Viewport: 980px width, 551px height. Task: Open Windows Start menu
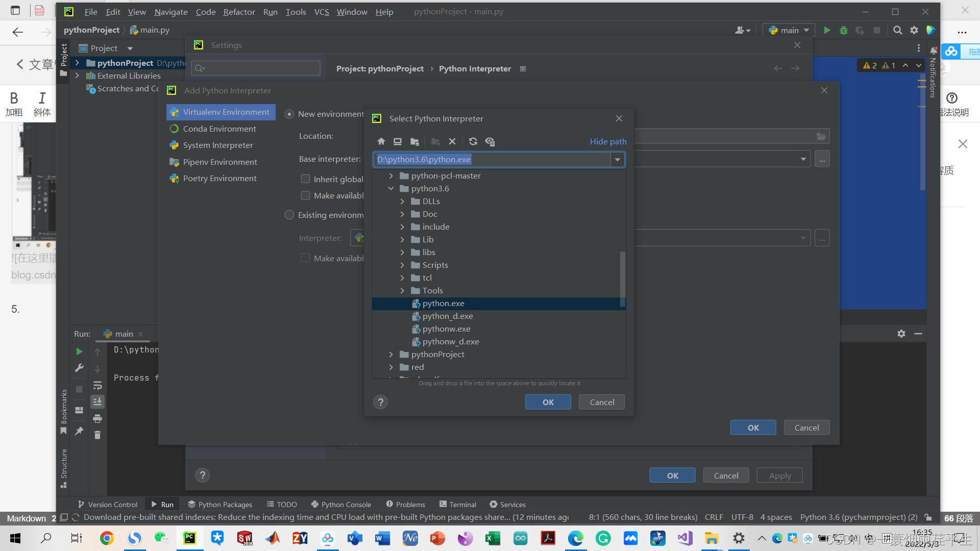pyautogui.click(x=15, y=538)
